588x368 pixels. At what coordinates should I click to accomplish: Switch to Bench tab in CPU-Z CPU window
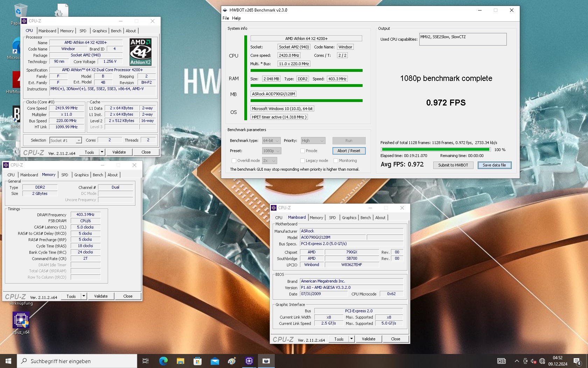tap(116, 31)
